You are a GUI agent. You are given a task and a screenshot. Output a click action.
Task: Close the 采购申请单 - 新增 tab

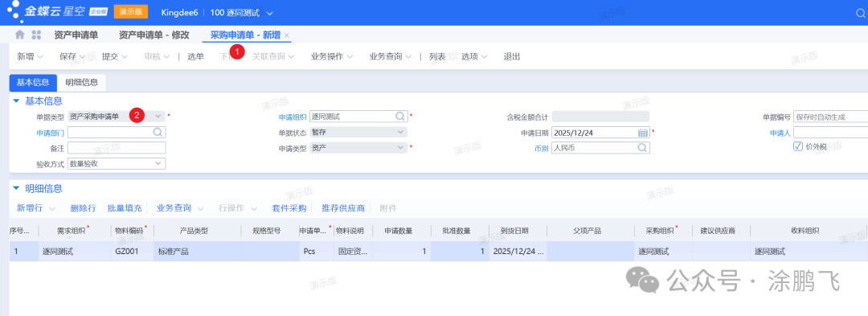[287, 35]
